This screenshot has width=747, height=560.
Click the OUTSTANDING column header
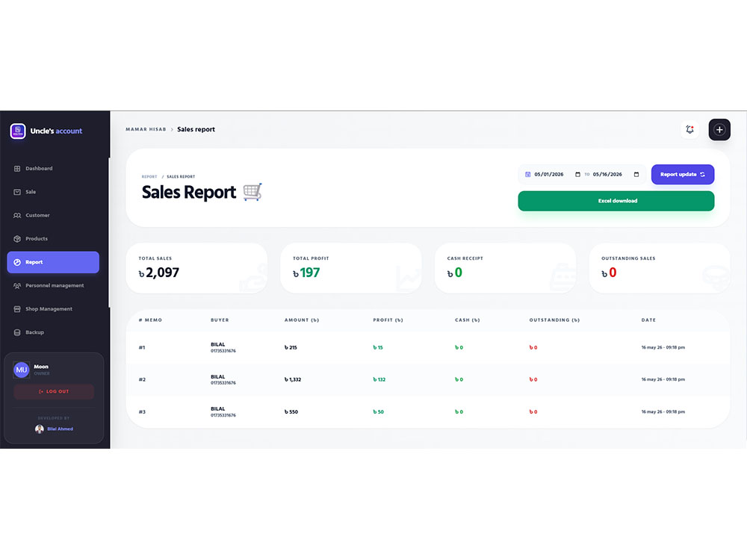554,320
